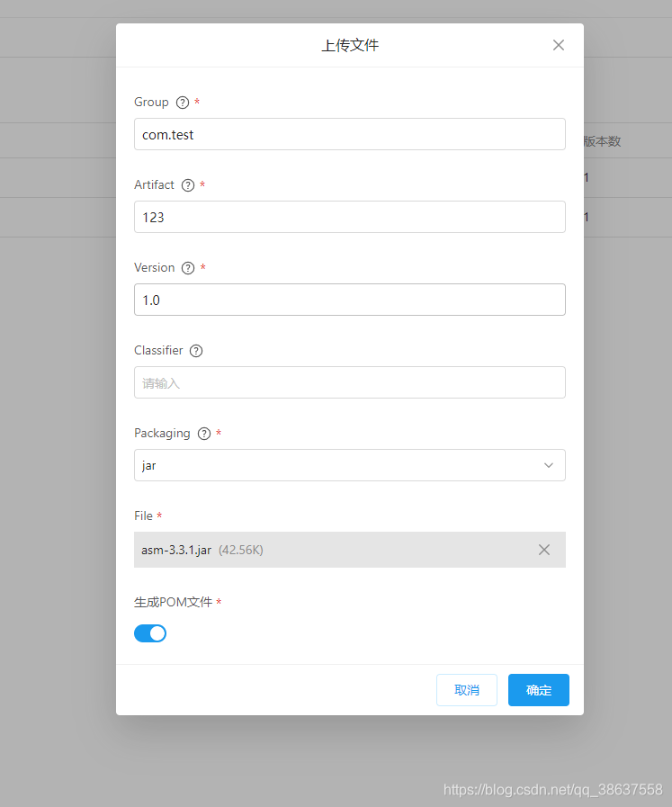
Task: Click the 版本数 column header behind dialog
Action: click(x=602, y=141)
